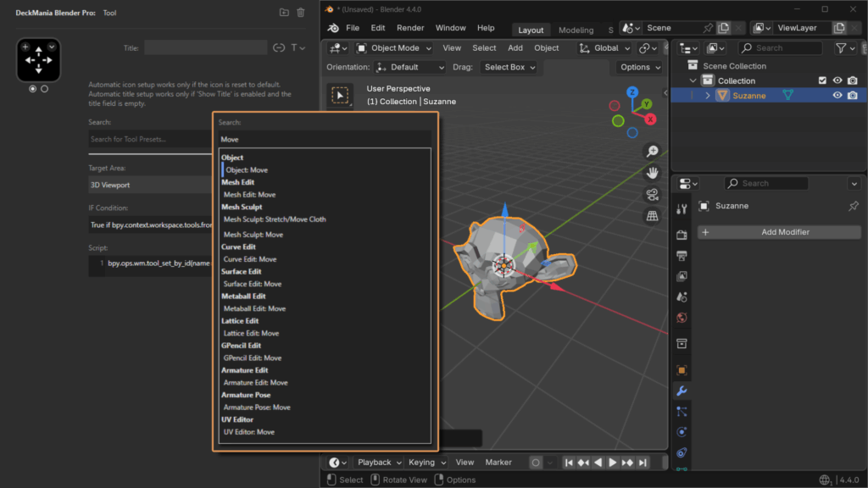The width and height of the screenshot is (868, 488).
Task: Open the Render menu
Action: click(410, 28)
